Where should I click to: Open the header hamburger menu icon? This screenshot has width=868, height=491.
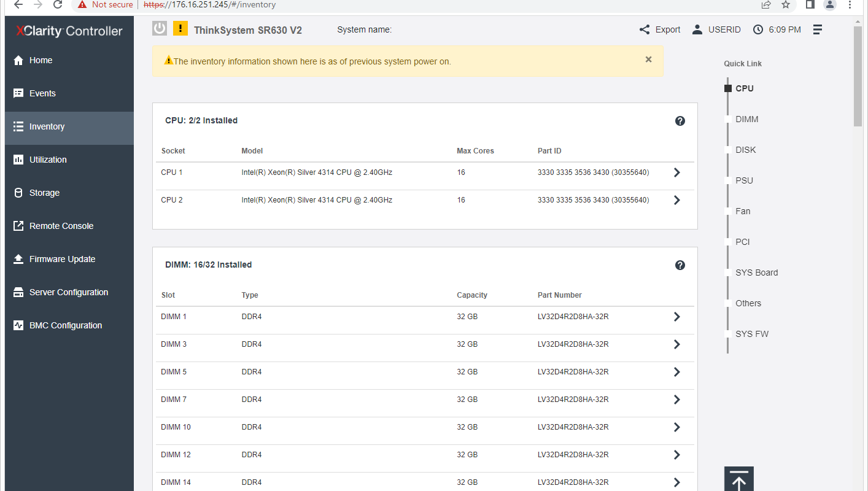tap(817, 29)
